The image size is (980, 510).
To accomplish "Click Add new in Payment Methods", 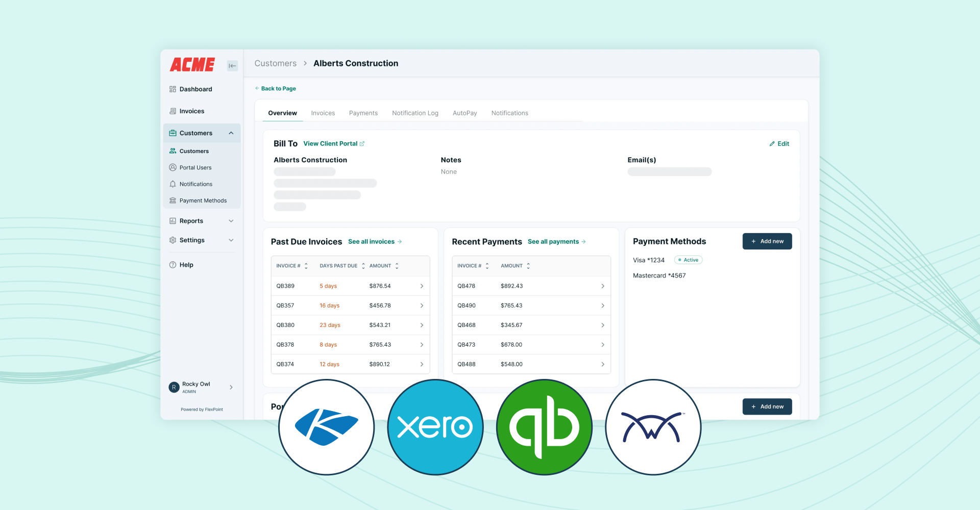I will [x=767, y=241].
